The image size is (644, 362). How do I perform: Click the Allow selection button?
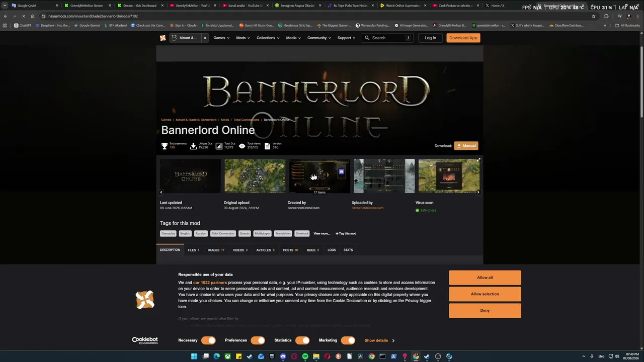(x=485, y=294)
